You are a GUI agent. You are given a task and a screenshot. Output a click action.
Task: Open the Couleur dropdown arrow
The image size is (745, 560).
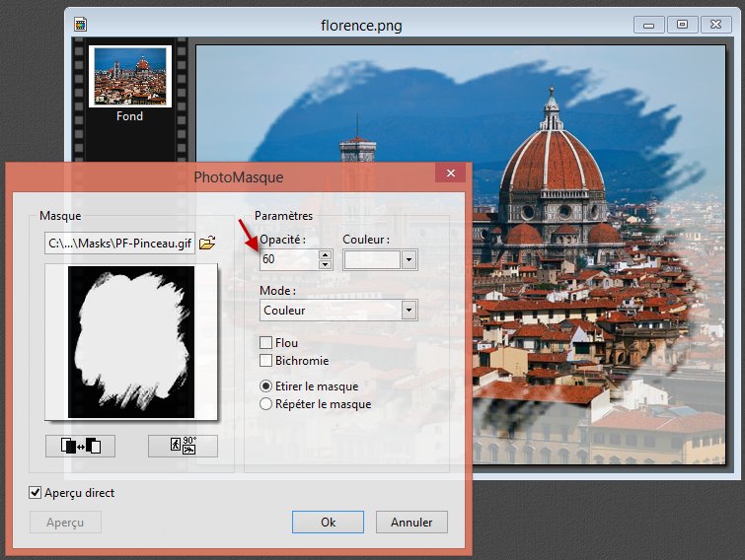409,259
